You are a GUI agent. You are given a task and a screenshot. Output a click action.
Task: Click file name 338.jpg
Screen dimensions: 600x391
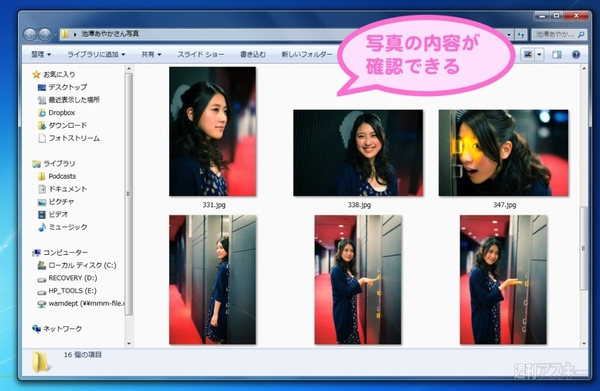[x=359, y=205]
